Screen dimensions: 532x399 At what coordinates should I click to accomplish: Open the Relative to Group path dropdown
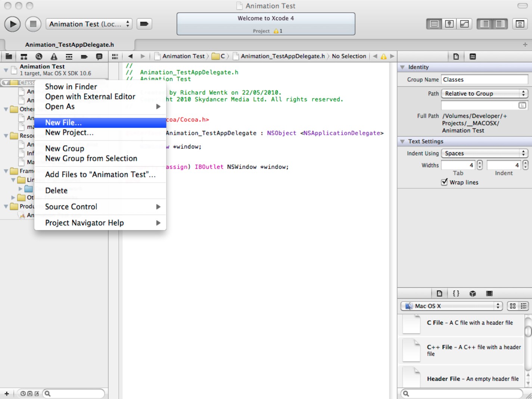click(x=485, y=93)
